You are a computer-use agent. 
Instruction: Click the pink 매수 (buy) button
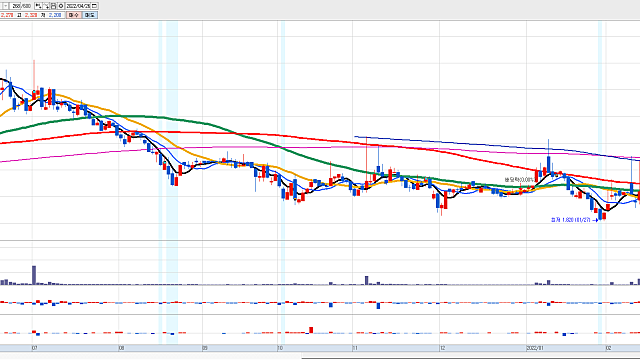[x=74, y=15]
